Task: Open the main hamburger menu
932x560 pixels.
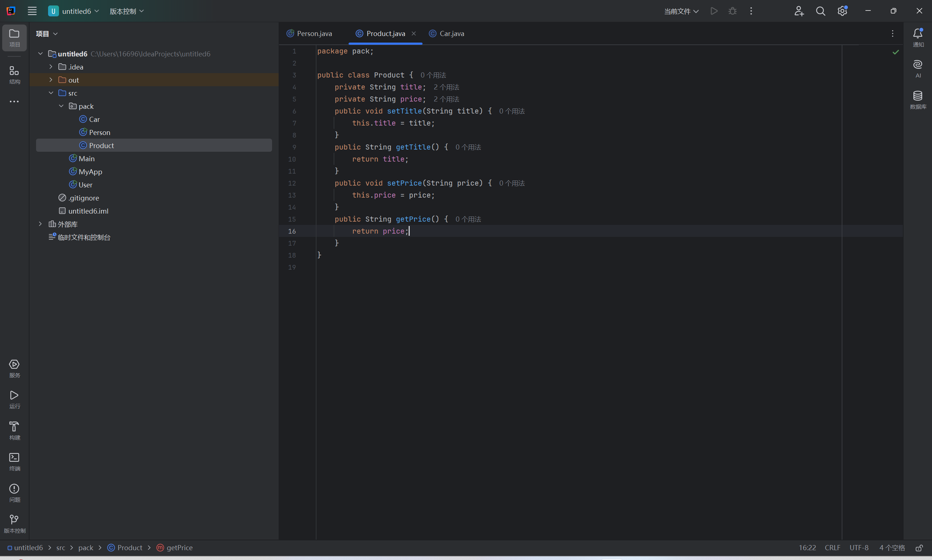Action: point(32,11)
